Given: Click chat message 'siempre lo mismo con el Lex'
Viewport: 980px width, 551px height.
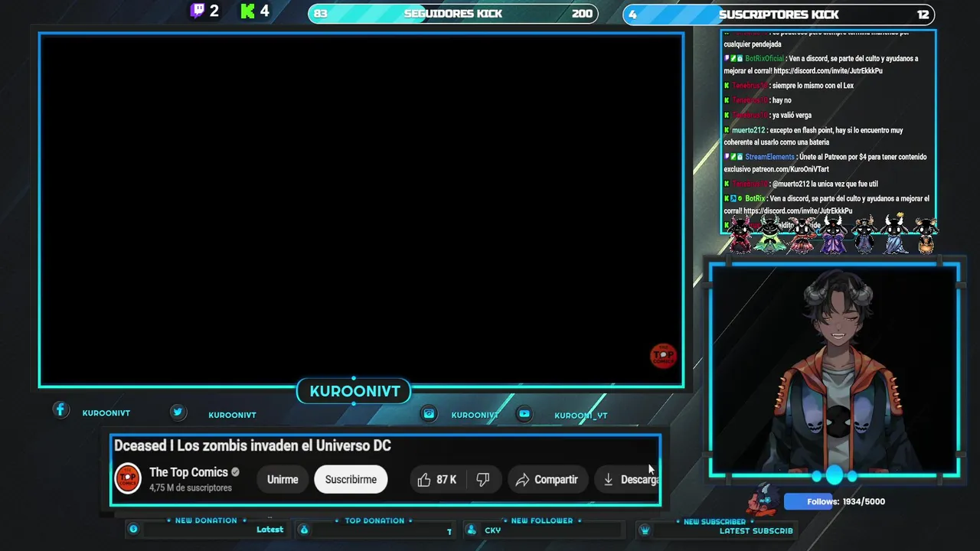Looking at the screenshot, I should [812, 86].
